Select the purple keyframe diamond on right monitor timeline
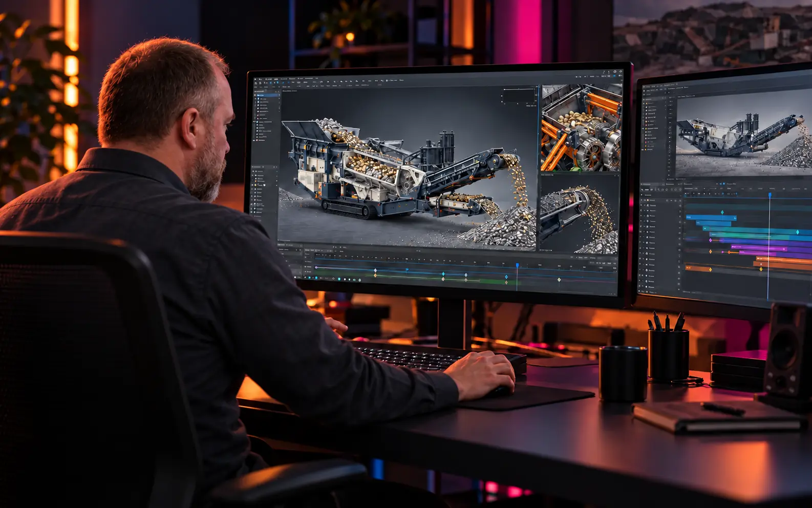This screenshot has height=508, width=812. tap(711, 240)
